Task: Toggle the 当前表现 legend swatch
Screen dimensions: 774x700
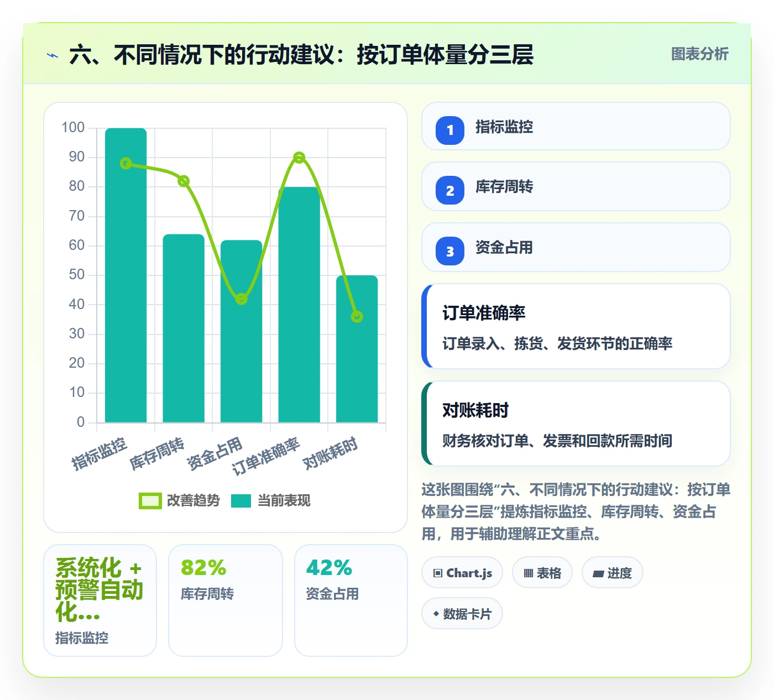Action: [x=241, y=501]
